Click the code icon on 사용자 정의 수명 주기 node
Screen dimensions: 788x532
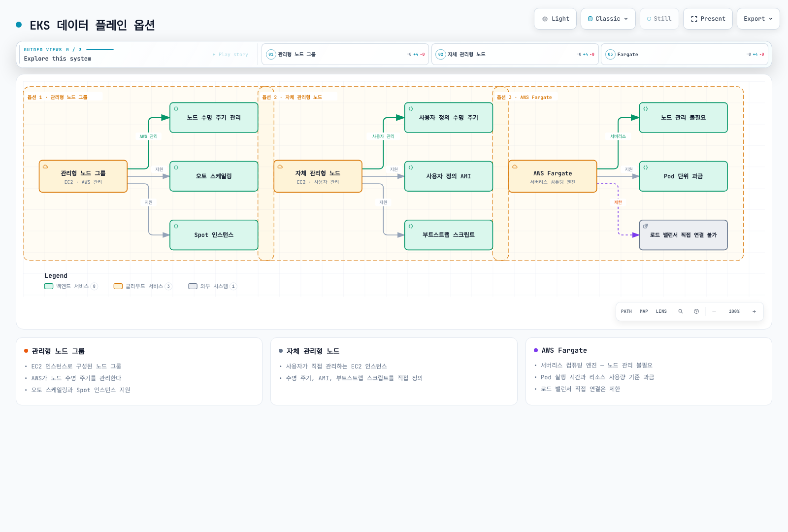pos(411,109)
